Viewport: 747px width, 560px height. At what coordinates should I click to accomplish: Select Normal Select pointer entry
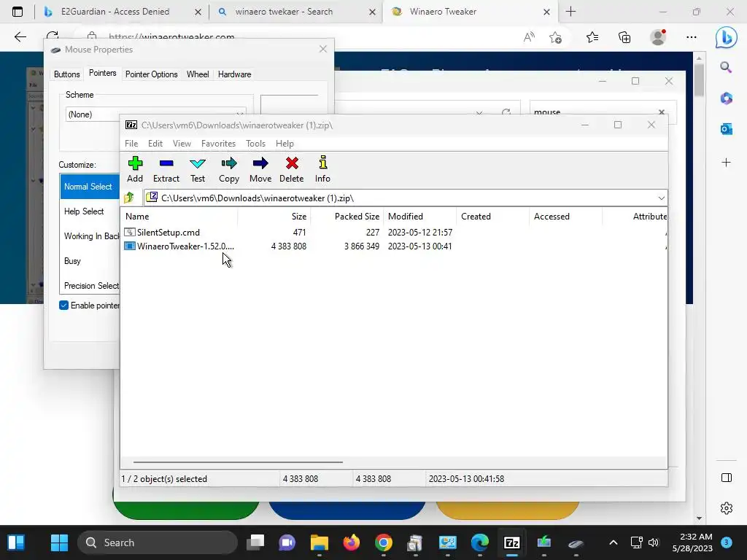point(90,187)
